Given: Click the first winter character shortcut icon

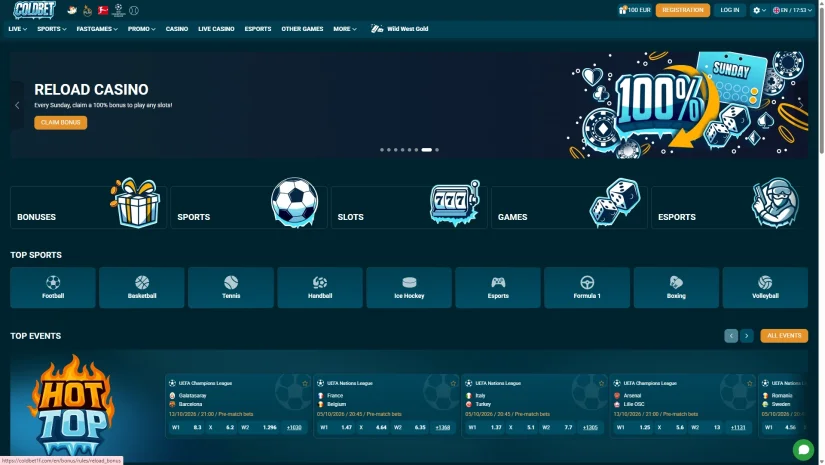Looking at the screenshot, I should coord(72,10).
